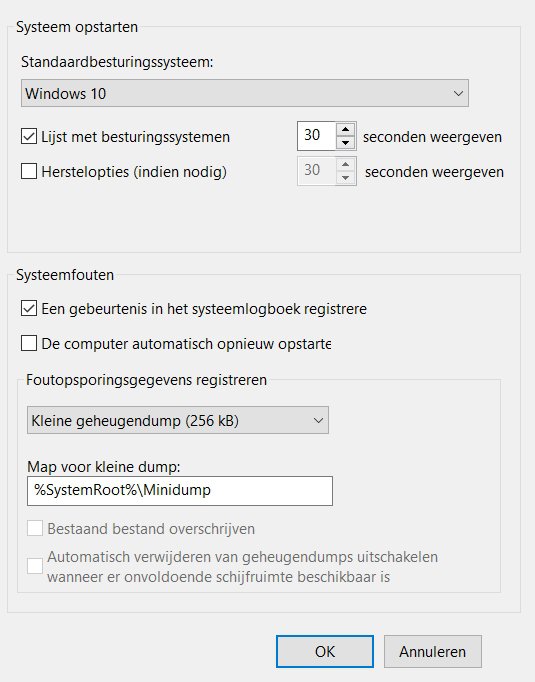Click the Map voor kleine dump path field

click(180, 491)
